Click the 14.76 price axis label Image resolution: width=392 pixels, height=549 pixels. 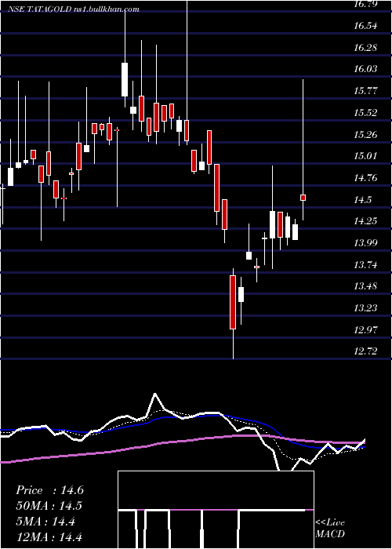[365, 178]
